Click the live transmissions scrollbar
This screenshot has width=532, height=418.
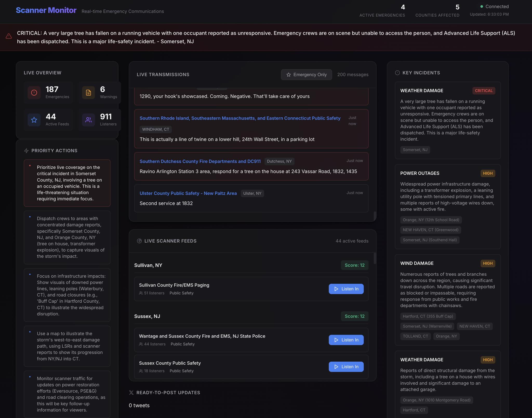[375, 216]
